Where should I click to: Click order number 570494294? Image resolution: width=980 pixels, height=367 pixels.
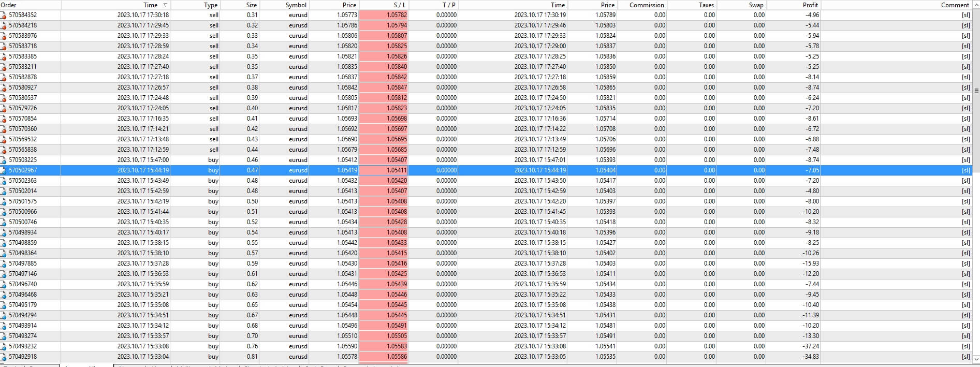point(23,315)
